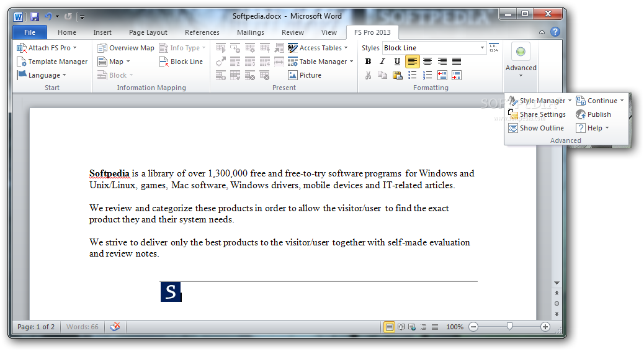Image resolution: width=644 pixels, height=351 pixels.
Task: Expand Continue dropdown
Action: point(622,101)
